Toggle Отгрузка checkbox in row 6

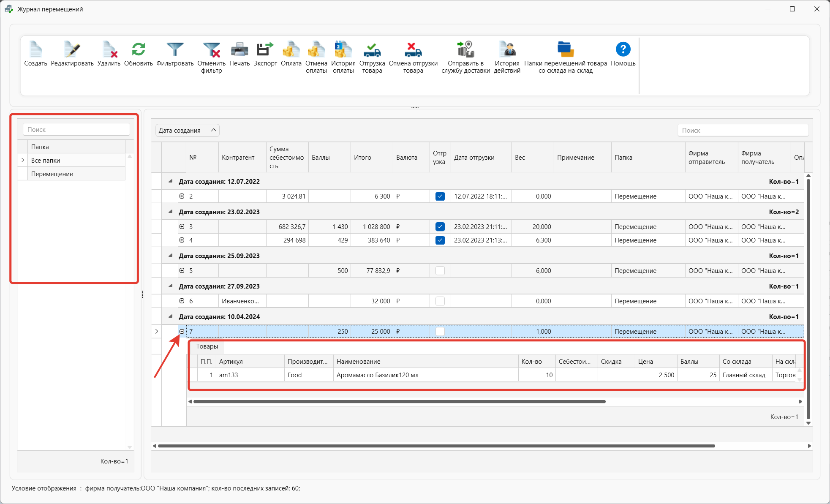pyautogui.click(x=440, y=301)
